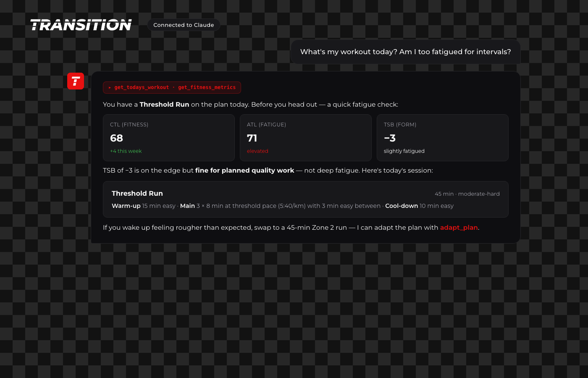Image resolution: width=588 pixels, height=378 pixels.
Task: Click the TSB (FORM) card label
Action: click(400, 125)
